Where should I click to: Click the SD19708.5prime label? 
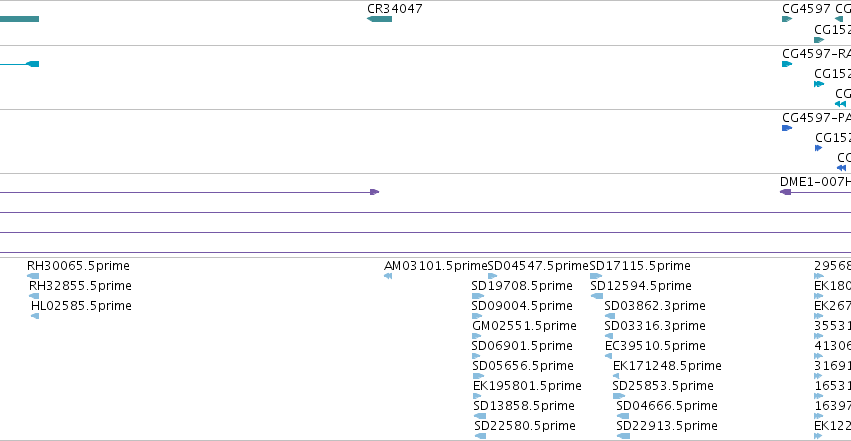tap(522, 286)
